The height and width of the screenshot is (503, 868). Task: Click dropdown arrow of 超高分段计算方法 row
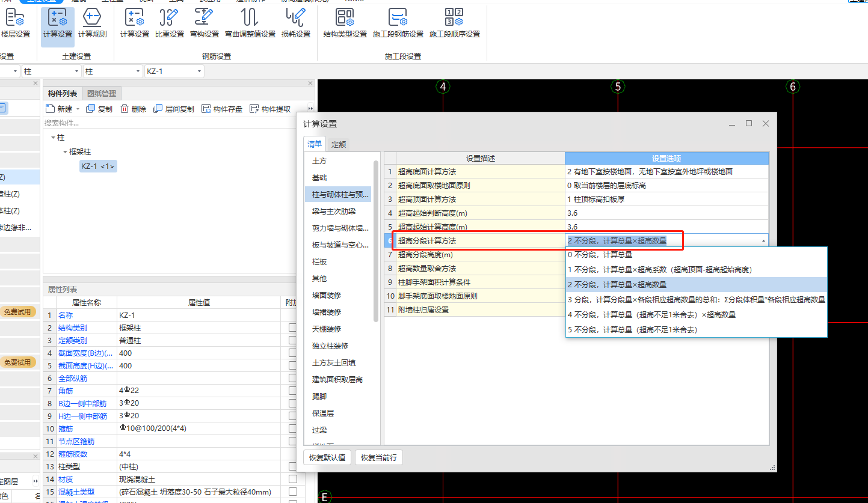click(763, 240)
